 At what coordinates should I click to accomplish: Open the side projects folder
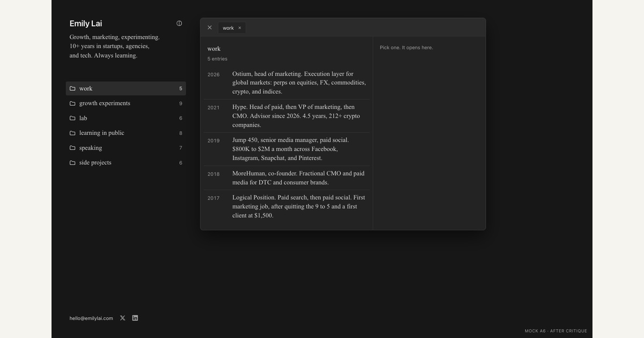pyautogui.click(x=126, y=163)
